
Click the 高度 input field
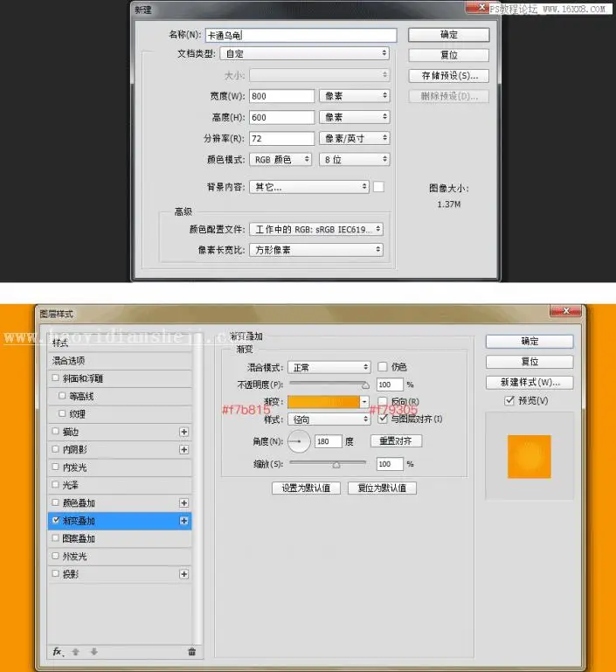tap(282, 117)
